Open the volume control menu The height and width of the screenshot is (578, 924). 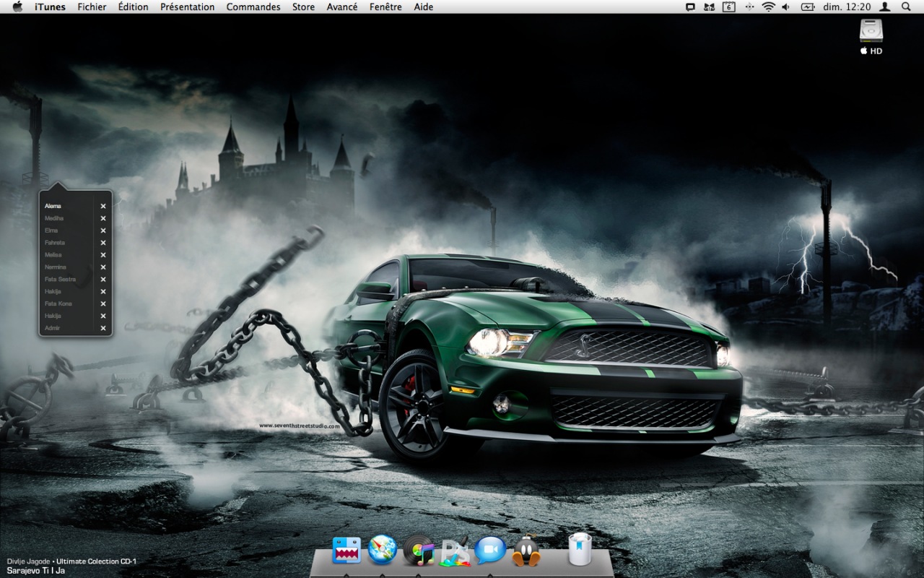tap(785, 7)
